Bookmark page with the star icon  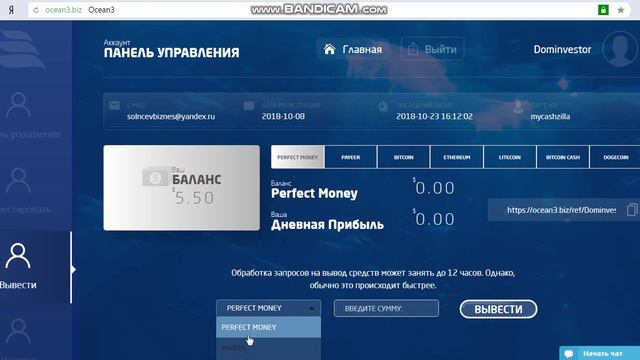click(621, 10)
